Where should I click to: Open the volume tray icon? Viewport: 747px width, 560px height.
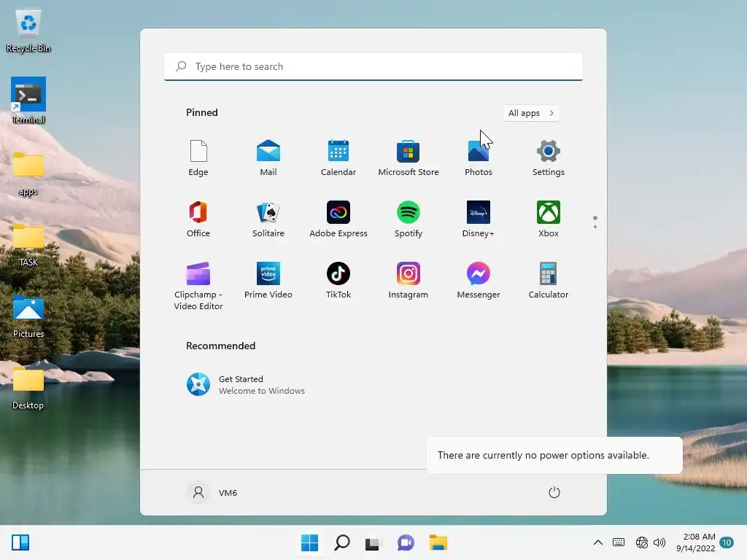click(x=659, y=542)
